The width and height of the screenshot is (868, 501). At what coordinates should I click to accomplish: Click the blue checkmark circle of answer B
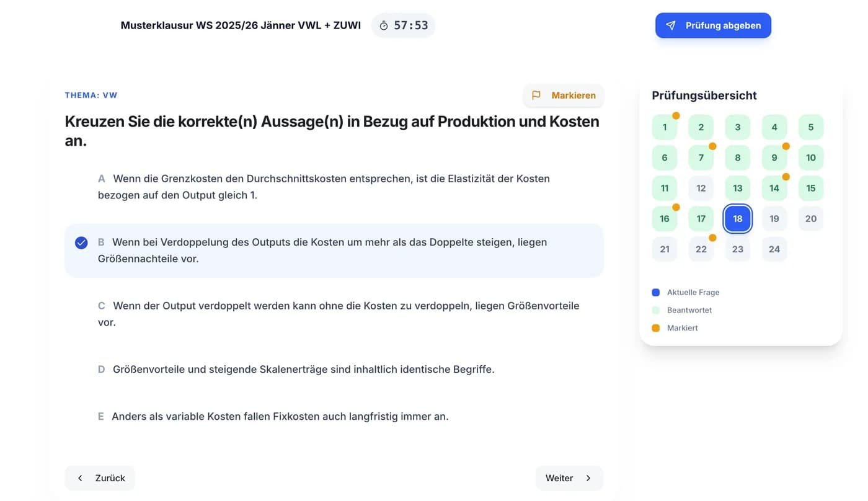(x=81, y=242)
